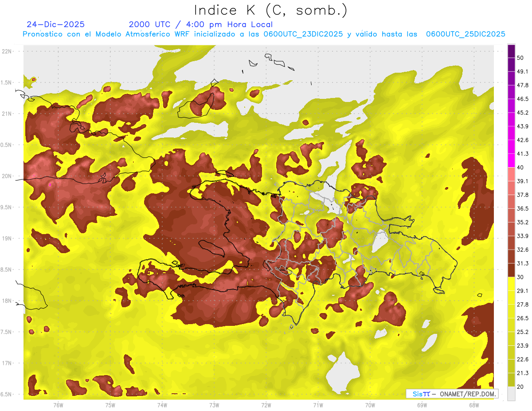Viewport: 532px width, 411px height.
Task: Click the colorbar value label 46.5
Action: [523, 99]
